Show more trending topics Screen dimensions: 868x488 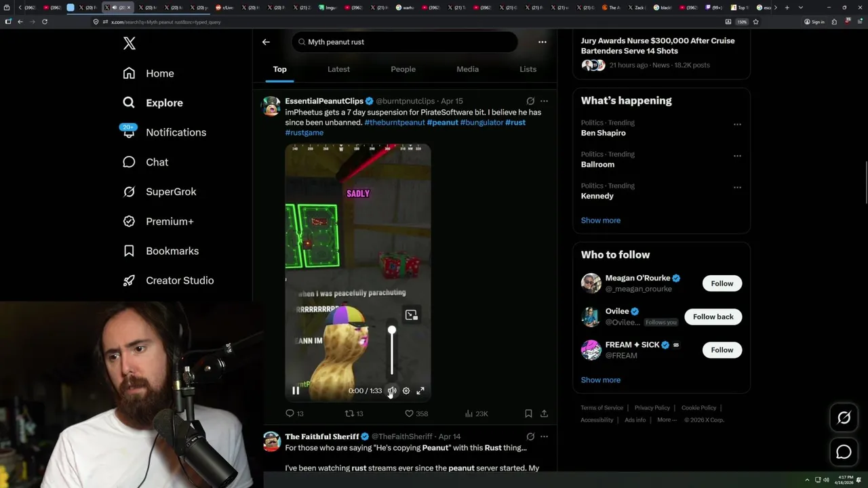(600, 220)
